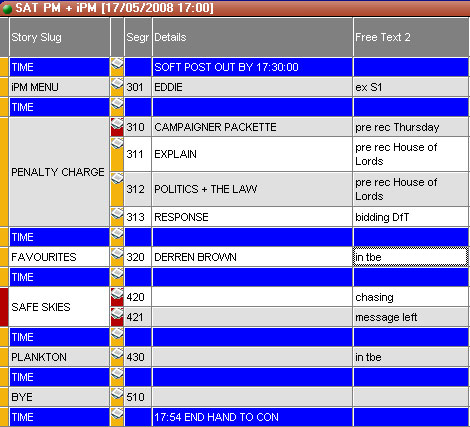Screen dimensions: 470x427
Task: Click the RESPONSE details cell
Action: coord(252,217)
